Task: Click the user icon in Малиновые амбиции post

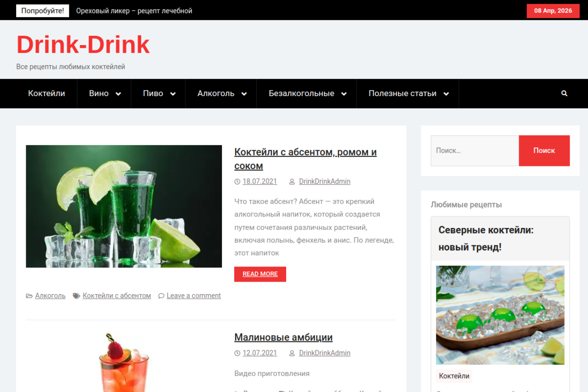Action: [292, 353]
